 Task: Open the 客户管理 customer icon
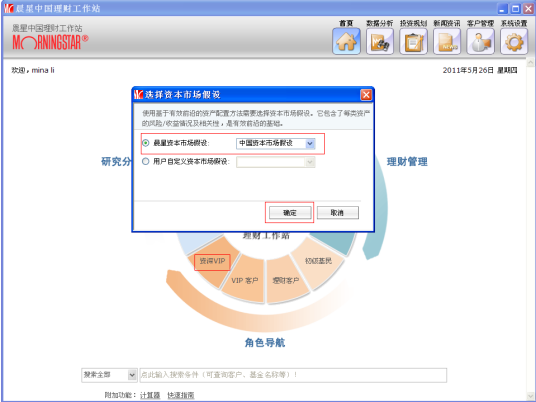pos(480,41)
